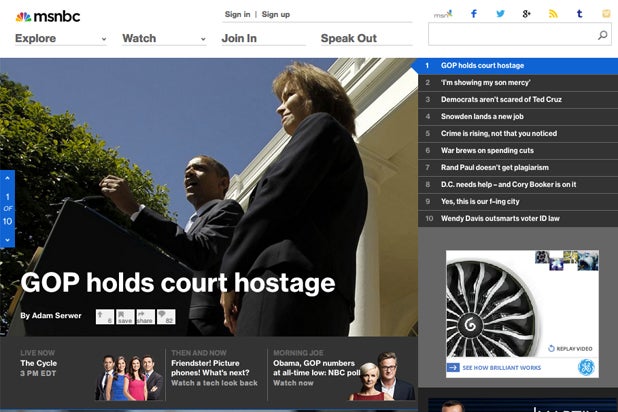Screen dimensions: 618x412
Task: Click the search magnifier icon
Action: (x=602, y=36)
